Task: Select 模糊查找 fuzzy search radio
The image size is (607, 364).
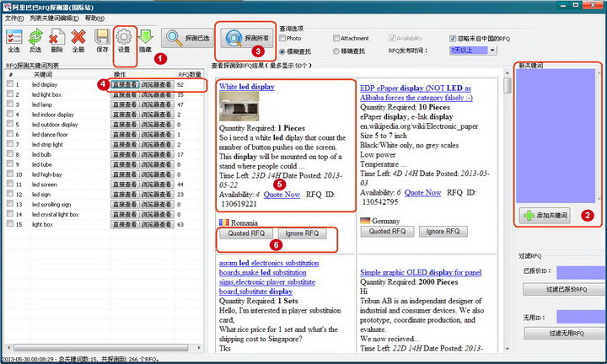Action: (x=282, y=51)
